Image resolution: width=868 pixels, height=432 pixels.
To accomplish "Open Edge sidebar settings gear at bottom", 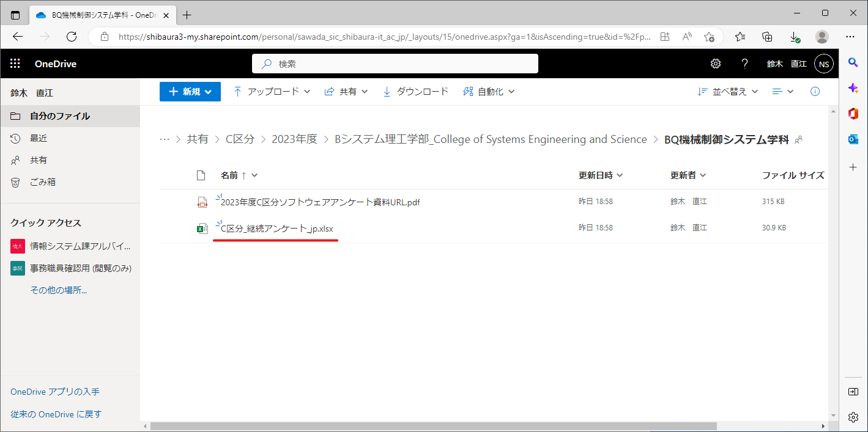I will pyautogui.click(x=853, y=417).
